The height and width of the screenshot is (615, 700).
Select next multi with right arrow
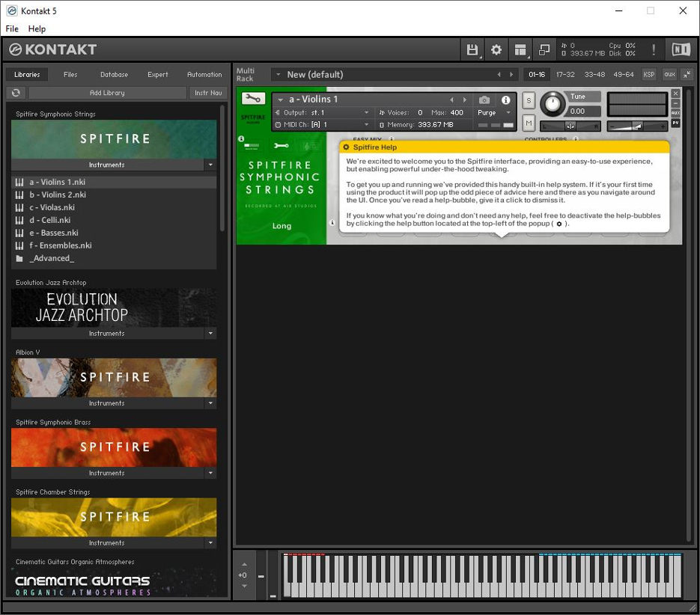point(511,75)
